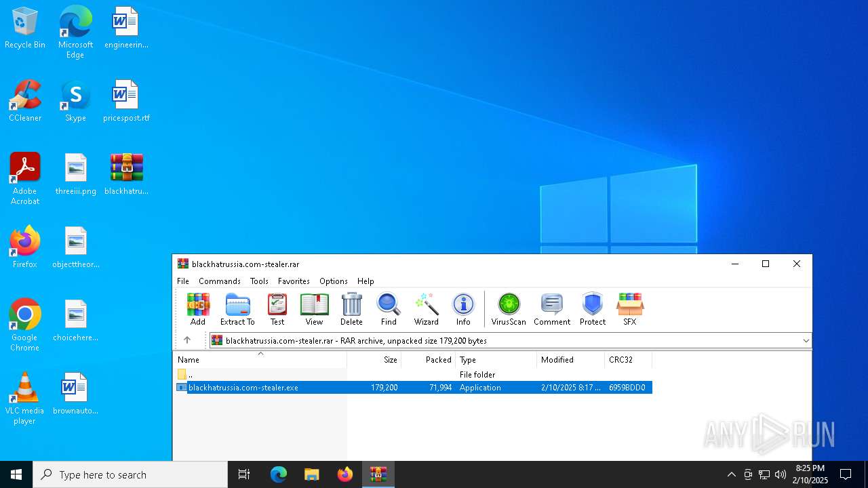The image size is (868, 488).
Task: Run the Test archive tool
Action: coord(277,309)
